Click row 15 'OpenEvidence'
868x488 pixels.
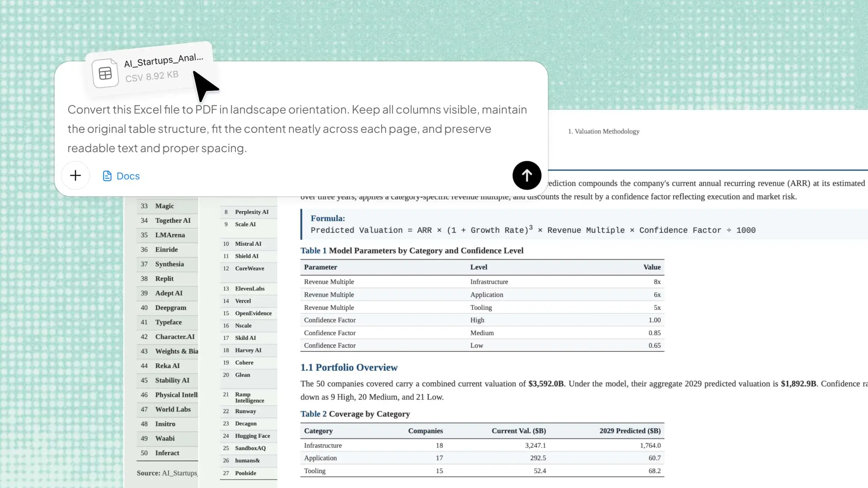click(248, 313)
